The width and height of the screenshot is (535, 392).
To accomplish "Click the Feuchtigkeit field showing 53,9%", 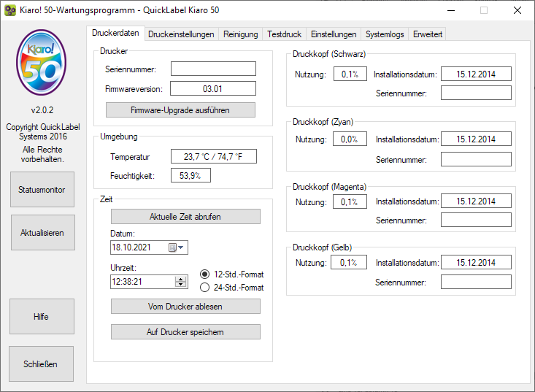I will [190, 175].
